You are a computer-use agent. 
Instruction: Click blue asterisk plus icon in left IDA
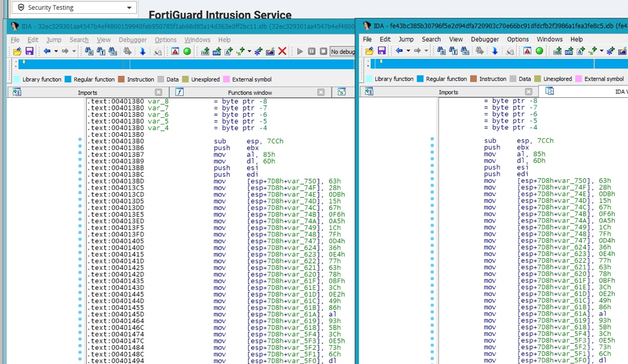pyautogui.click(x=258, y=51)
